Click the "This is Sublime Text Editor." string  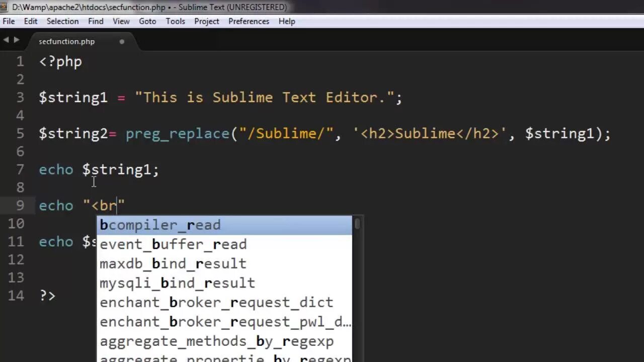coord(264,98)
